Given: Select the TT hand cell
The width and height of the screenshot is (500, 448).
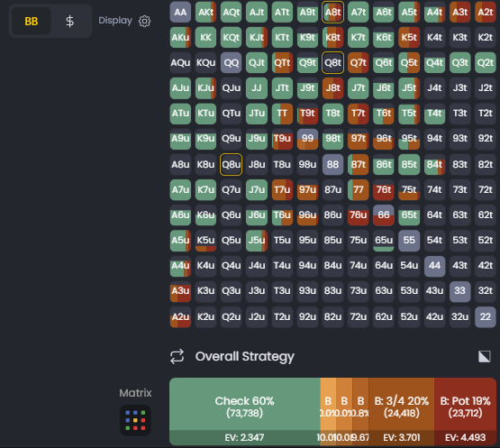Looking at the screenshot, I should click(282, 114).
